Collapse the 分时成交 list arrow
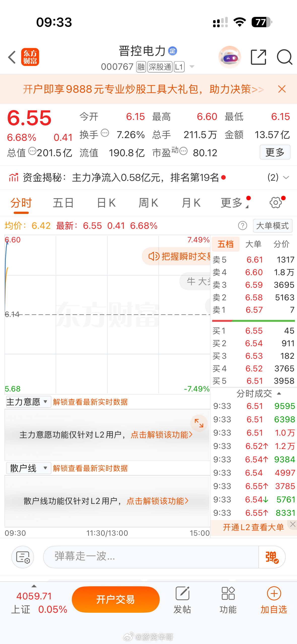The width and height of the screenshot is (297, 644). pos(279,394)
